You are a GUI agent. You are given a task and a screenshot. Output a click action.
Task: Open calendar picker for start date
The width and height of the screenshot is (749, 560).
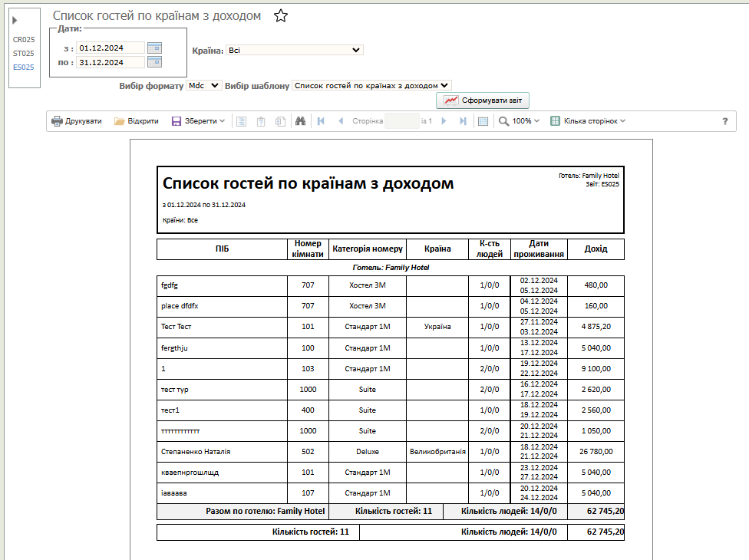click(x=154, y=48)
